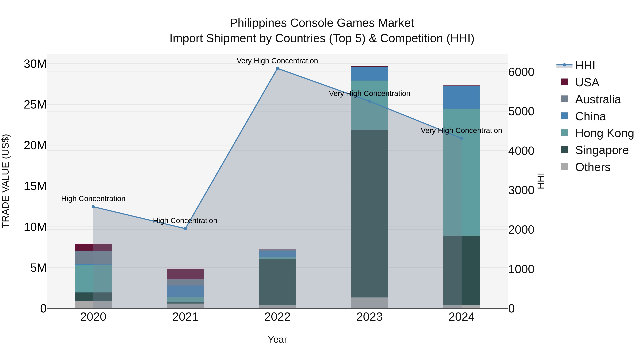Click the Singapore dark green swatch
Image resolution: width=644 pixels, height=362 pixels.
point(565,149)
